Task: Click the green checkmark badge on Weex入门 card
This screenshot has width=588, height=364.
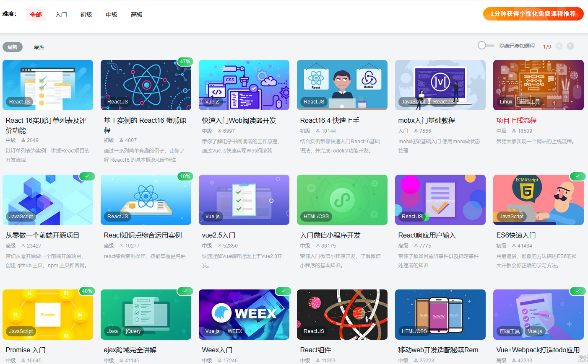Action: [283, 291]
